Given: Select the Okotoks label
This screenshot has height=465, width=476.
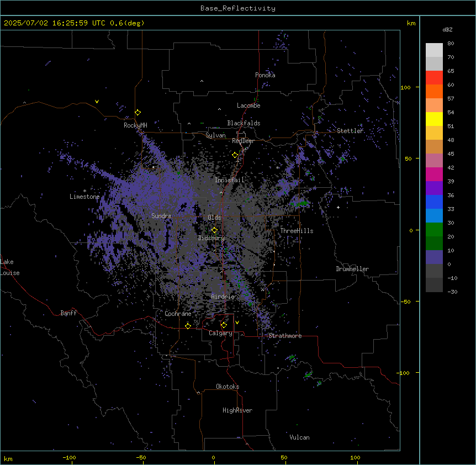Looking at the screenshot, I should point(228,387).
